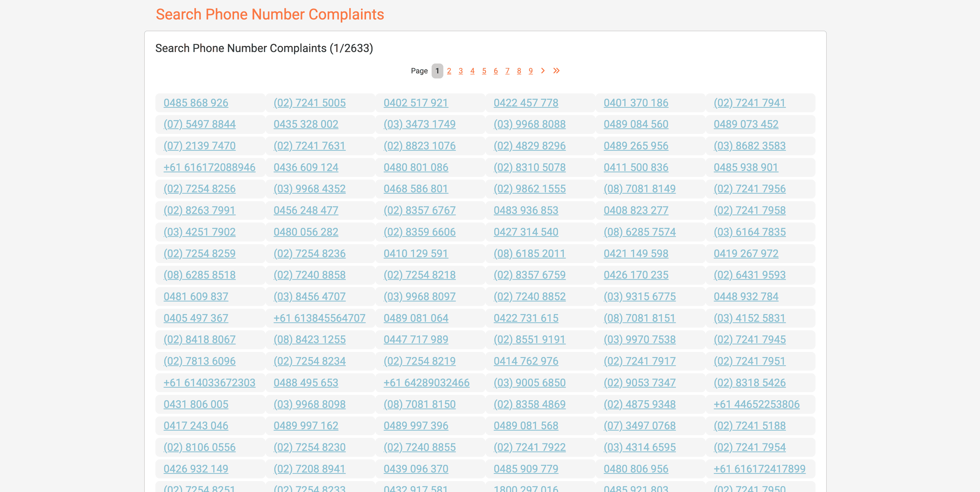Screen dimensions: 980x492
Task: Open +61 44652253806 complaint page
Action: [756, 404]
